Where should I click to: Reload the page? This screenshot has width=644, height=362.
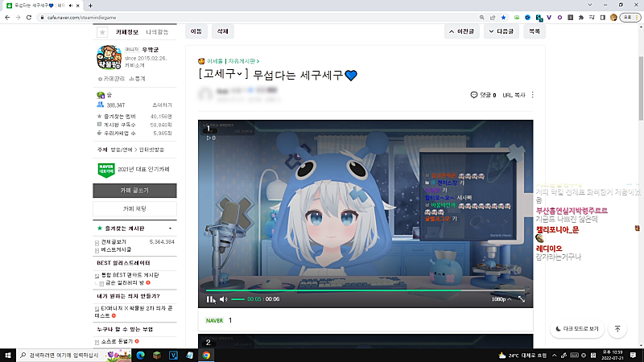pos(29,18)
